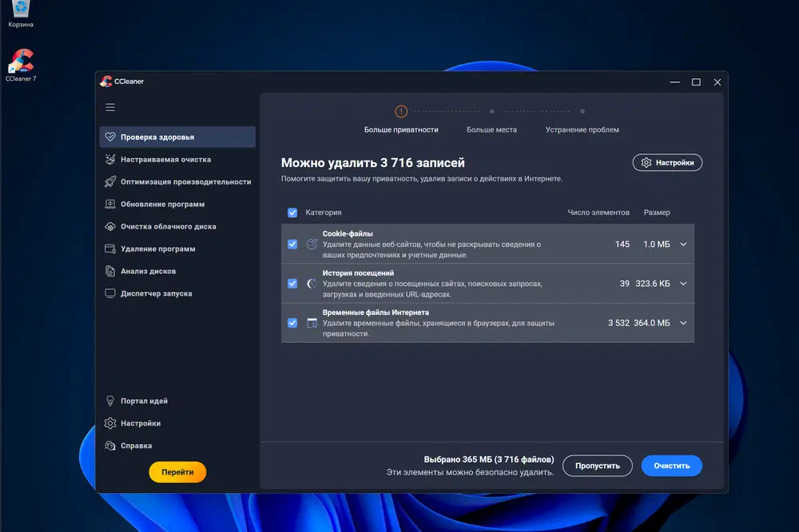The height and width of the screenshot is (532, 799).
Task: Open Справка help item
Action: (178, 446)
